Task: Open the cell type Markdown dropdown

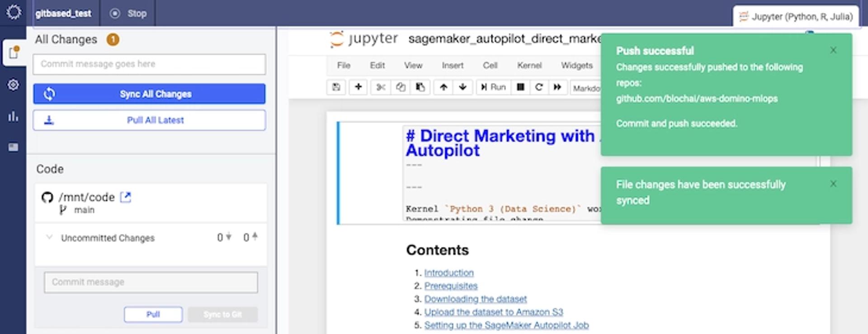Action: (x=586, y=88)
